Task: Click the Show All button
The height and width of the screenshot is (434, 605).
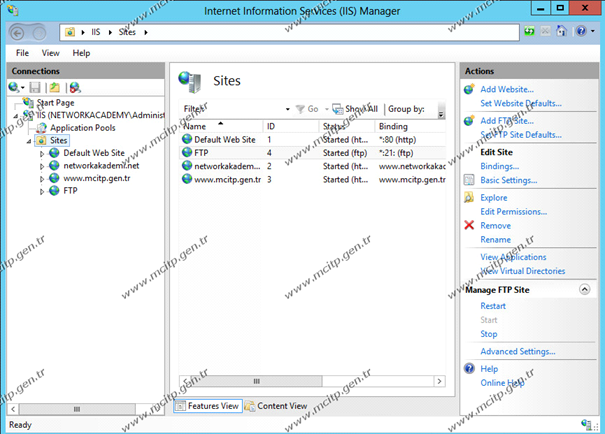Action: tap(355, 109)
